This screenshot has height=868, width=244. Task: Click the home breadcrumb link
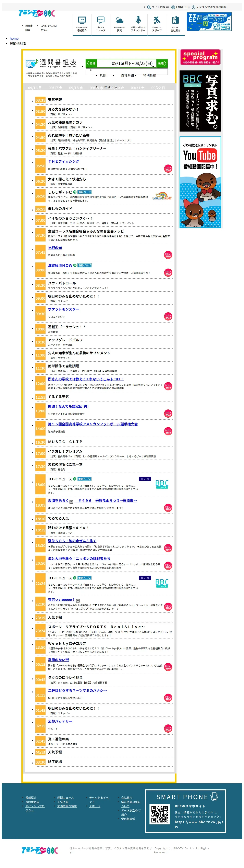14,38
